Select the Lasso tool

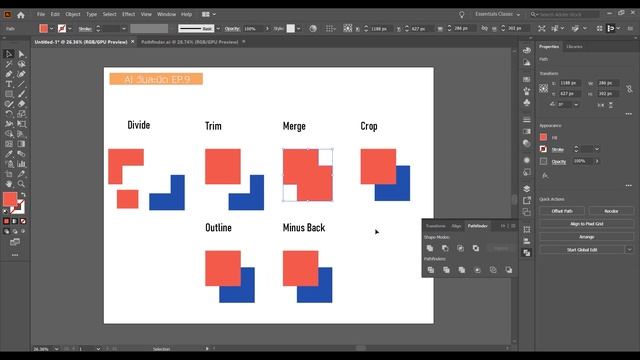pos(22,64)
